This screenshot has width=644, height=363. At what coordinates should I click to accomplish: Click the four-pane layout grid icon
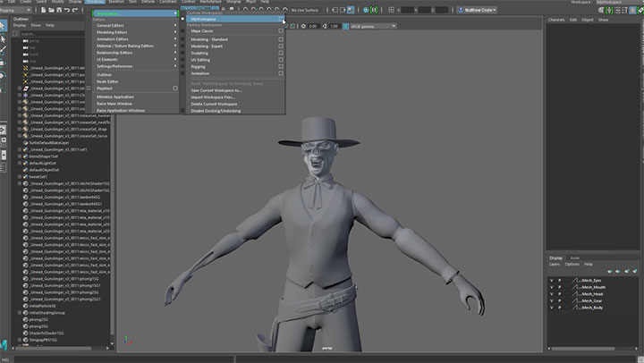click(x=391, y=10)
